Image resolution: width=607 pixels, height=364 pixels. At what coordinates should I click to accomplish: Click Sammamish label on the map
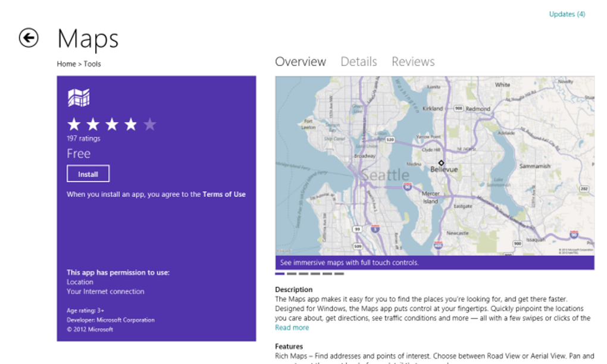pos(534,166)
